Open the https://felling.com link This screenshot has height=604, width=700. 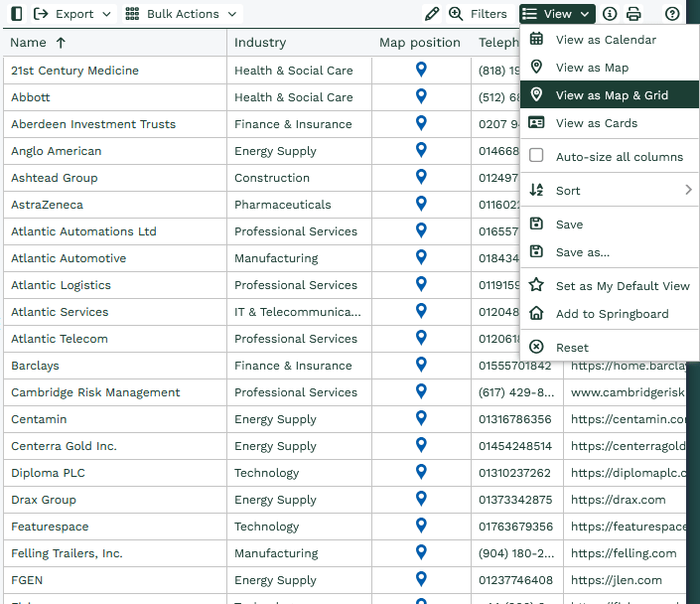pos(624,553)
